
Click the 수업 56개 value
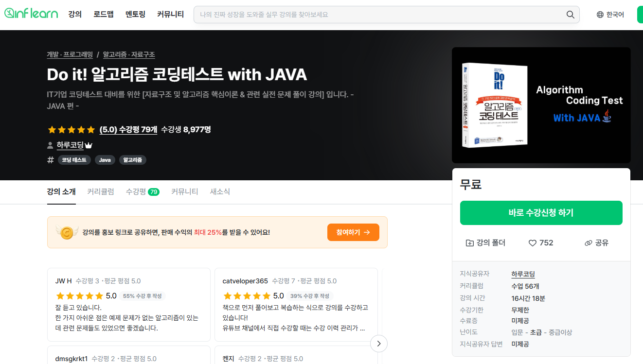pos(525,286)
